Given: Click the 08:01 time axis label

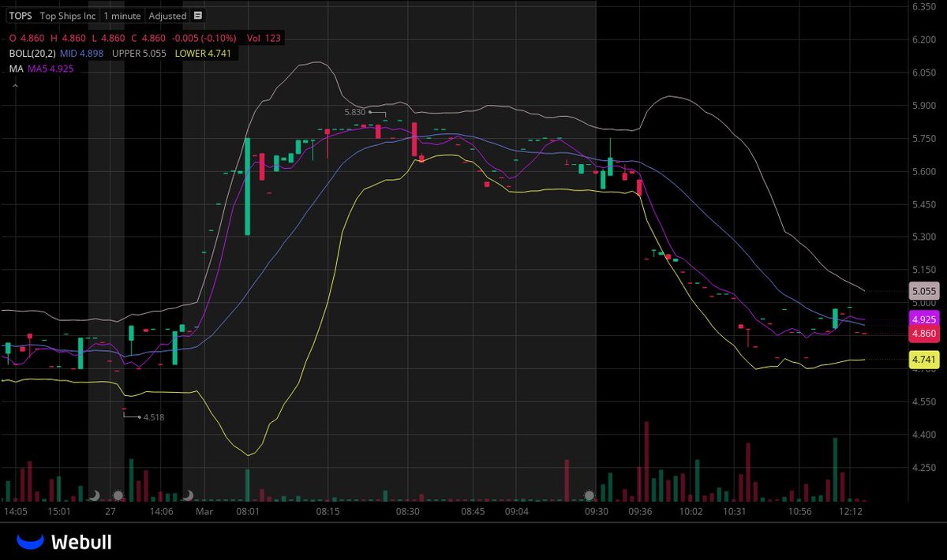Looking at the screenshot, I should coord(249,511).
